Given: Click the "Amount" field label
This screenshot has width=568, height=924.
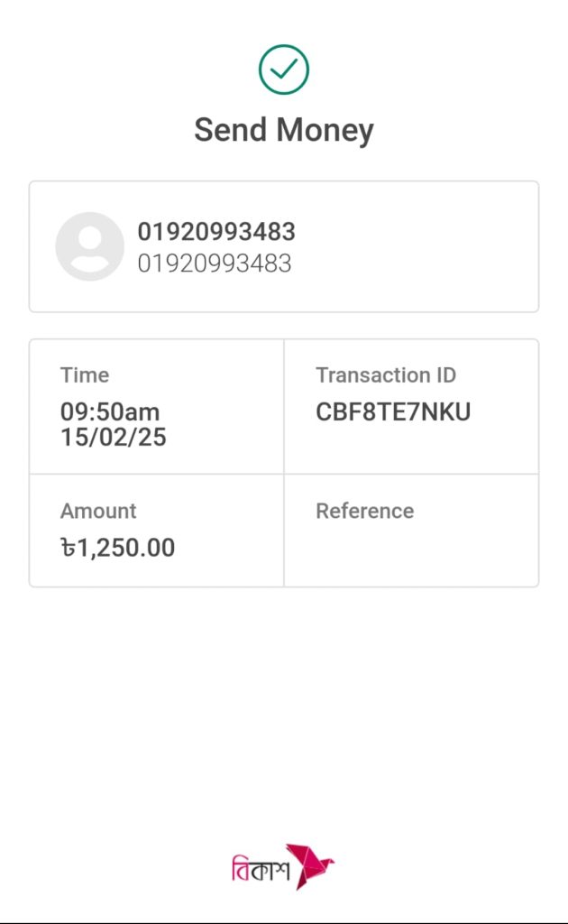Looking at the screenshot, I should (x=98, y=511).
